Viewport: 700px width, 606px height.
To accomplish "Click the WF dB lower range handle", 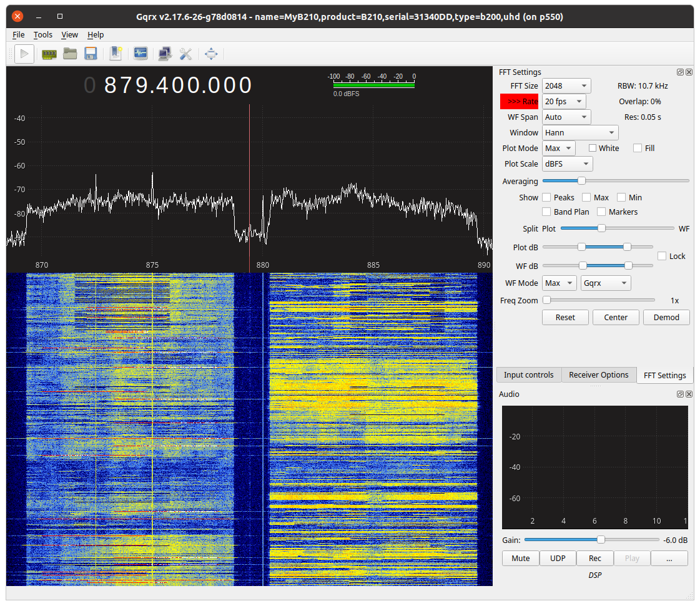I will point(583,265).
